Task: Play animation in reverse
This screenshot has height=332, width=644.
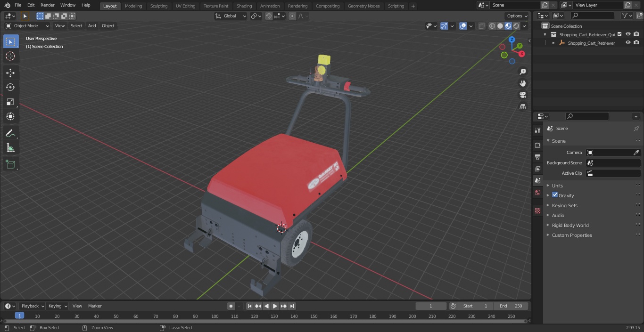Action: pos(266,306)
